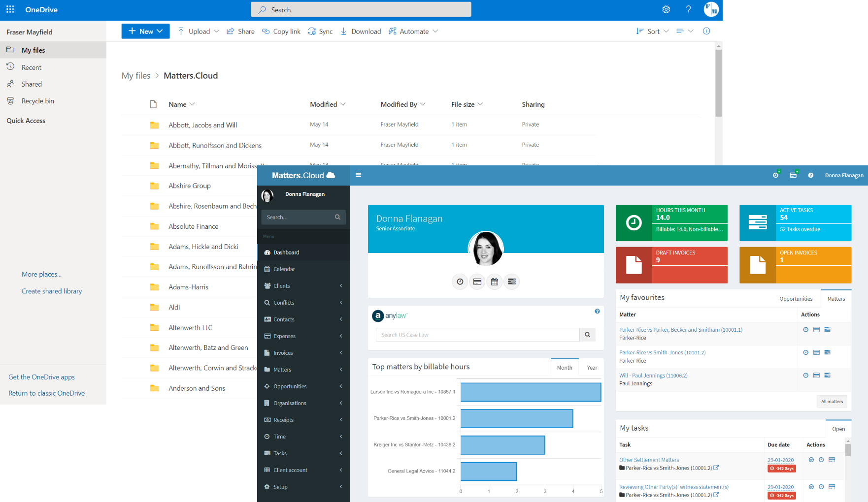Click the add expense card icon in header
The image size is (868, 502).
pyautogui.click(x=794, y=175)
